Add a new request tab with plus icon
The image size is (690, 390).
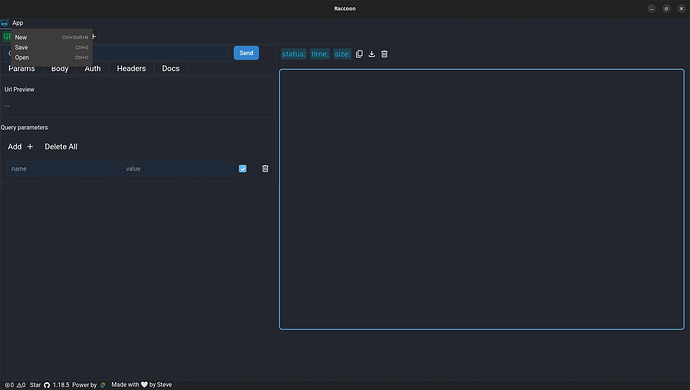coord(94,37)
